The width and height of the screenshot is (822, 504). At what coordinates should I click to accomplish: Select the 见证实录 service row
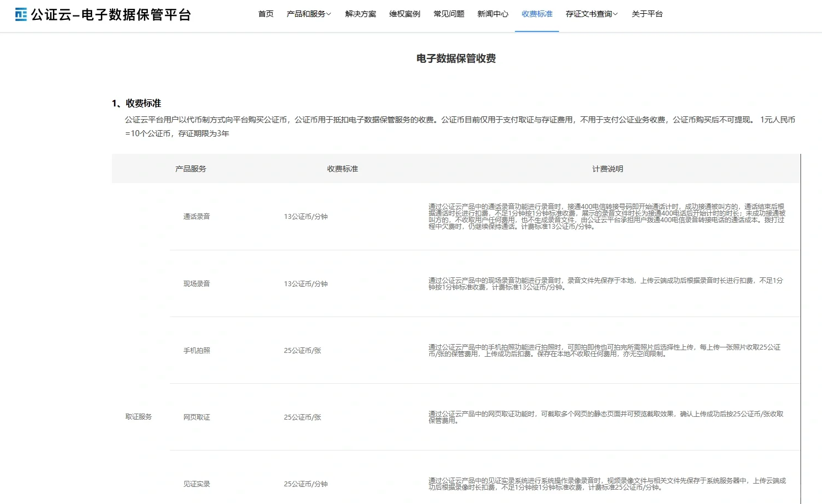pos(197,484)
